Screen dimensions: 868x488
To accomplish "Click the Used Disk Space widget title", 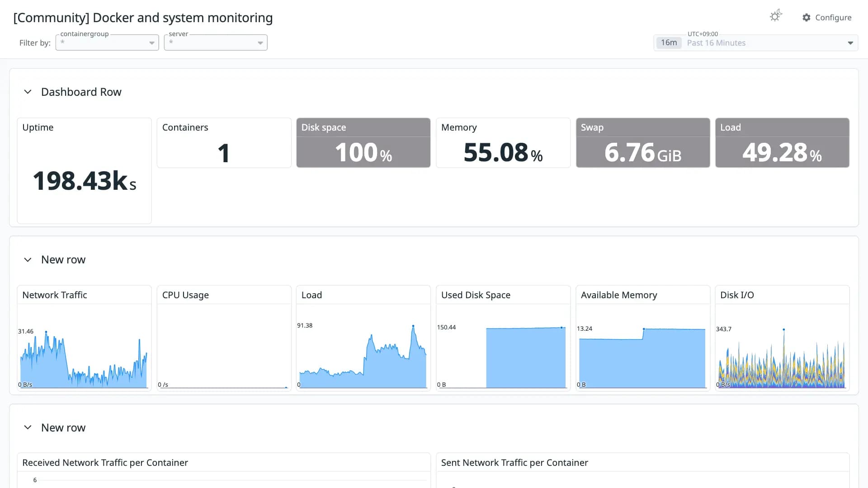I will (476, 295).
